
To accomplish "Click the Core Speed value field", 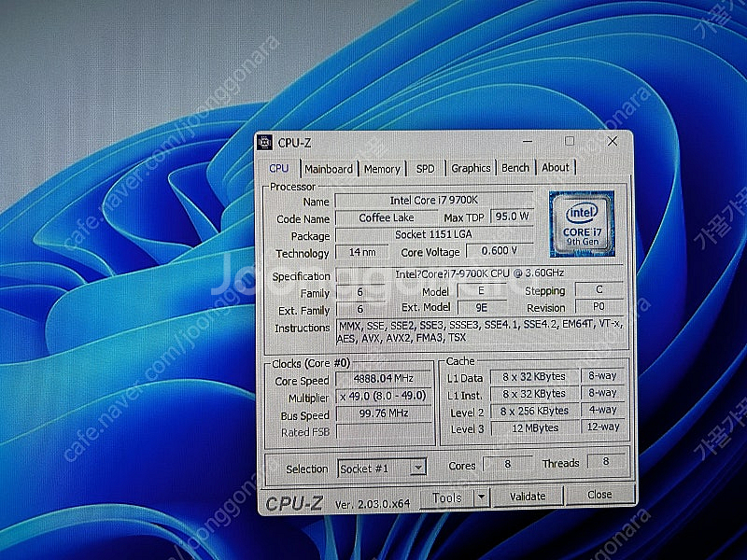I will (384, 381).
